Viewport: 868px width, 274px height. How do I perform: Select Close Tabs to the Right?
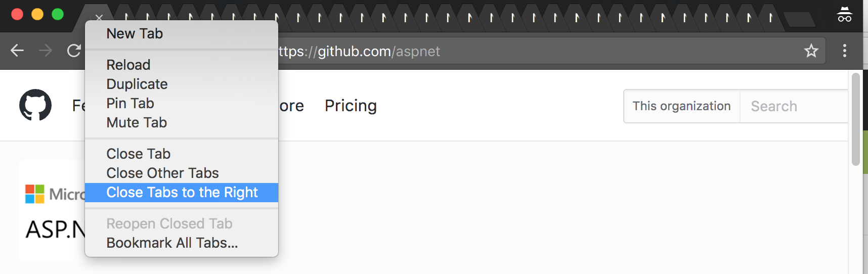(182, 193)
